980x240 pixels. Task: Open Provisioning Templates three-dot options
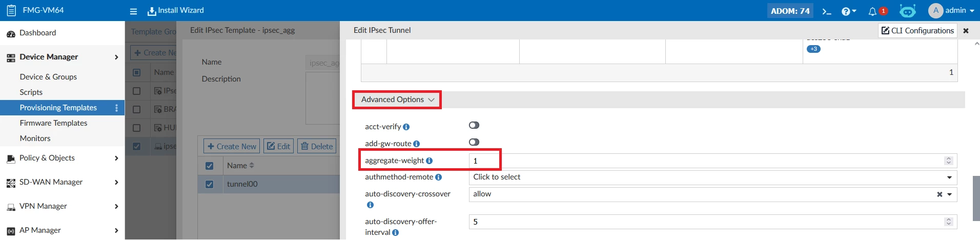coord(116,108)
